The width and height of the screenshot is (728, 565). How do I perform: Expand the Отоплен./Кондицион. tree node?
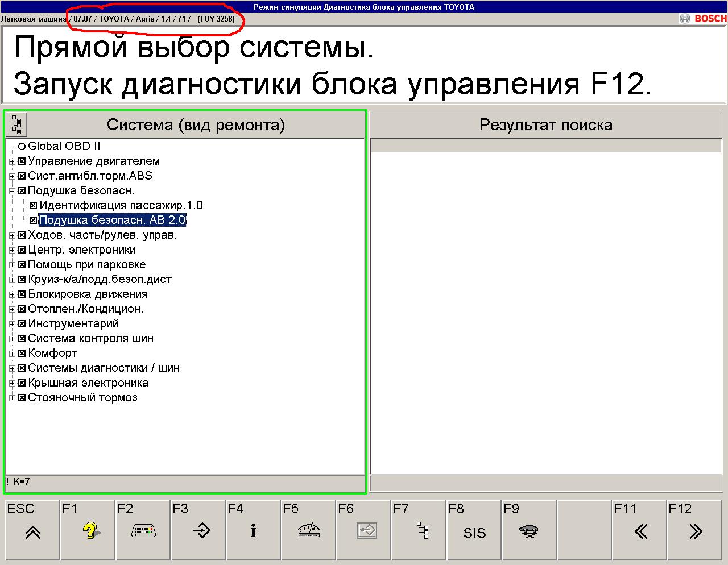pos(12,309)
